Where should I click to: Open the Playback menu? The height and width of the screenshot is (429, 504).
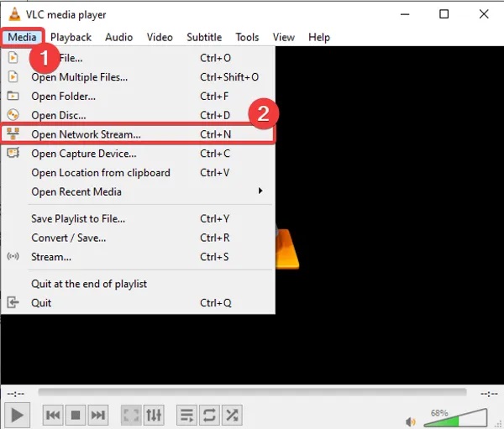point(71,37)
